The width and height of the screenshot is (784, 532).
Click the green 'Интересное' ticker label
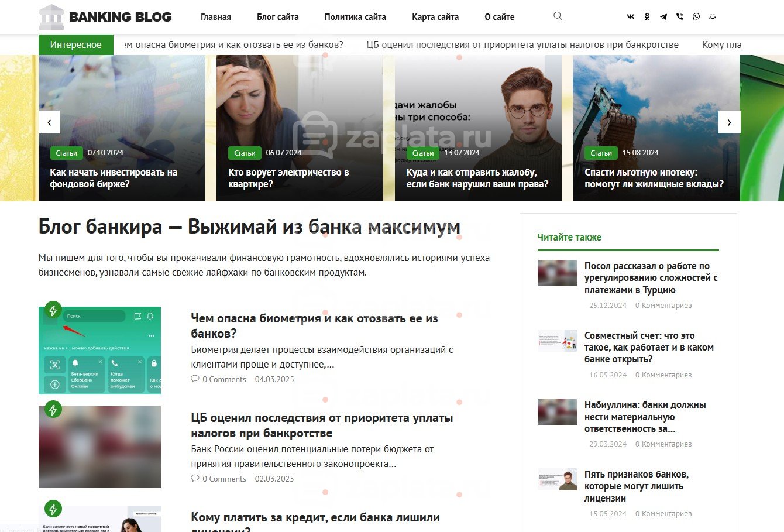point(76,44)
